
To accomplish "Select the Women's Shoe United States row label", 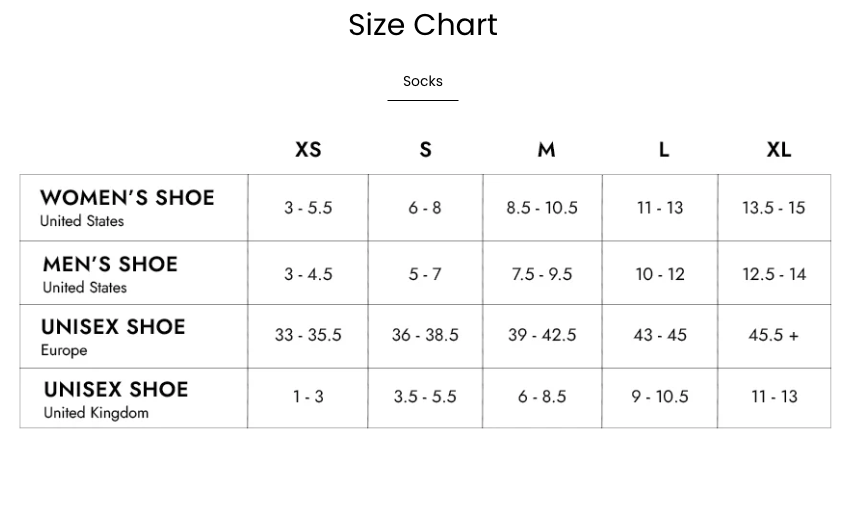I will (127, 207).
